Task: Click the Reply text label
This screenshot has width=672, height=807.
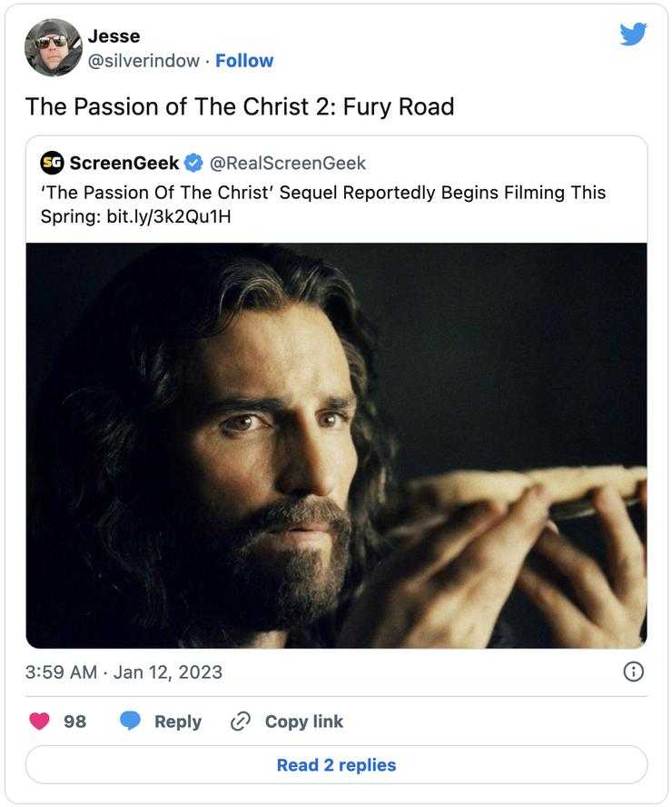Action: tap(178, 722)
